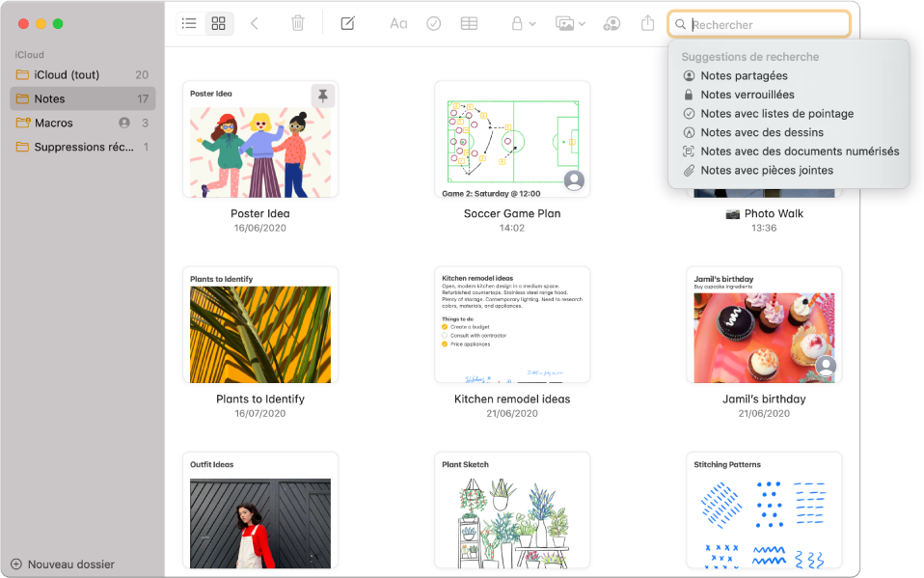
Task: Open the media photos dropdown
Action: 570,23
